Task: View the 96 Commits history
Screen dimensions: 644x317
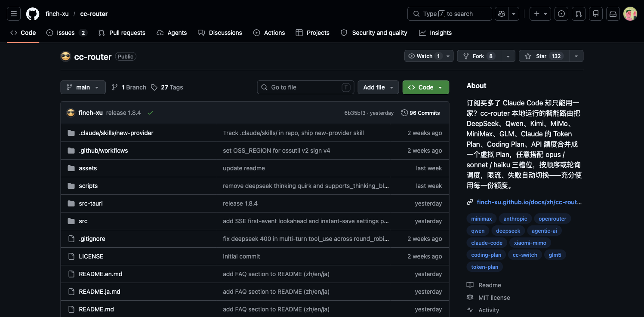Action: (x=420, y=113)
